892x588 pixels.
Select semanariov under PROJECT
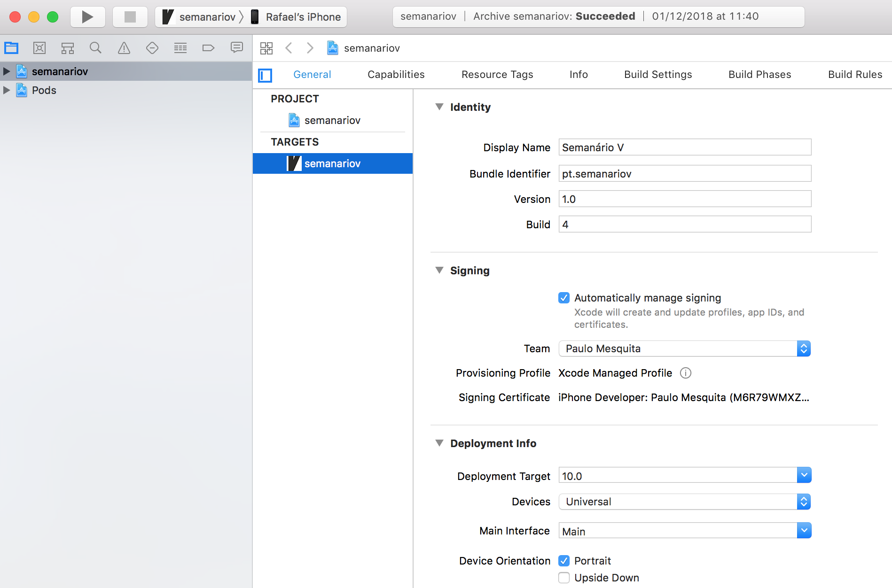[x=332, y=120]
